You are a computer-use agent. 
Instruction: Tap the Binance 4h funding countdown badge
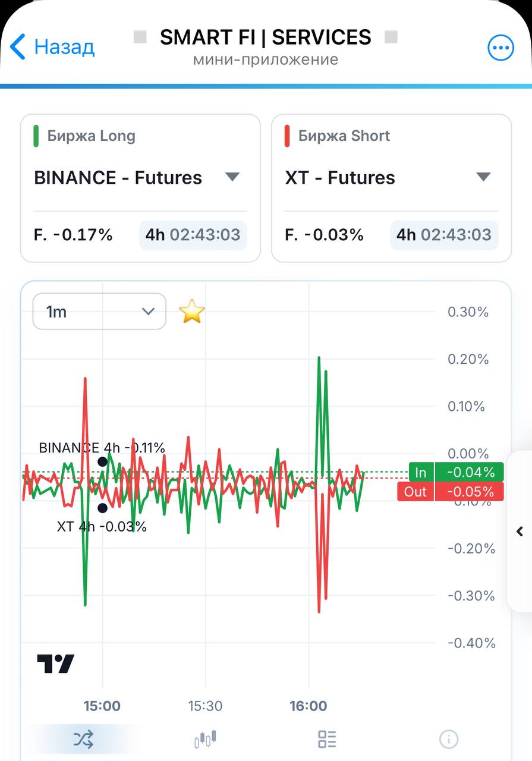tap(193, 235)
